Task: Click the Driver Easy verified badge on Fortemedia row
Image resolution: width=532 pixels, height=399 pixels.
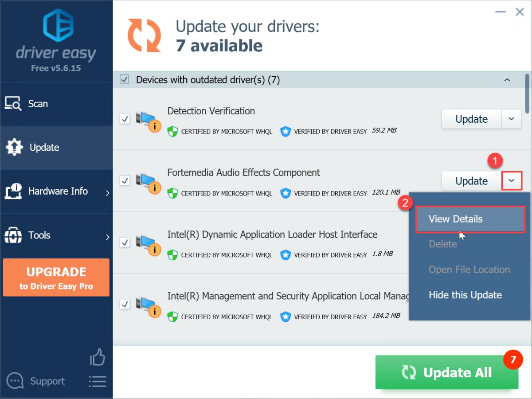Action: [x=286, y=193]
